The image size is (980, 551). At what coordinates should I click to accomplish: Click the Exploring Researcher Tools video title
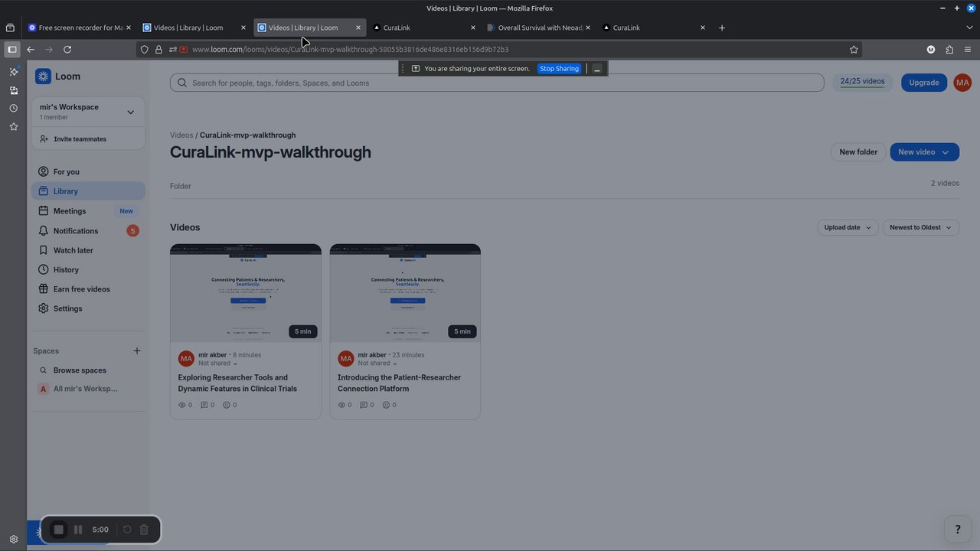(x=238, y=383)
